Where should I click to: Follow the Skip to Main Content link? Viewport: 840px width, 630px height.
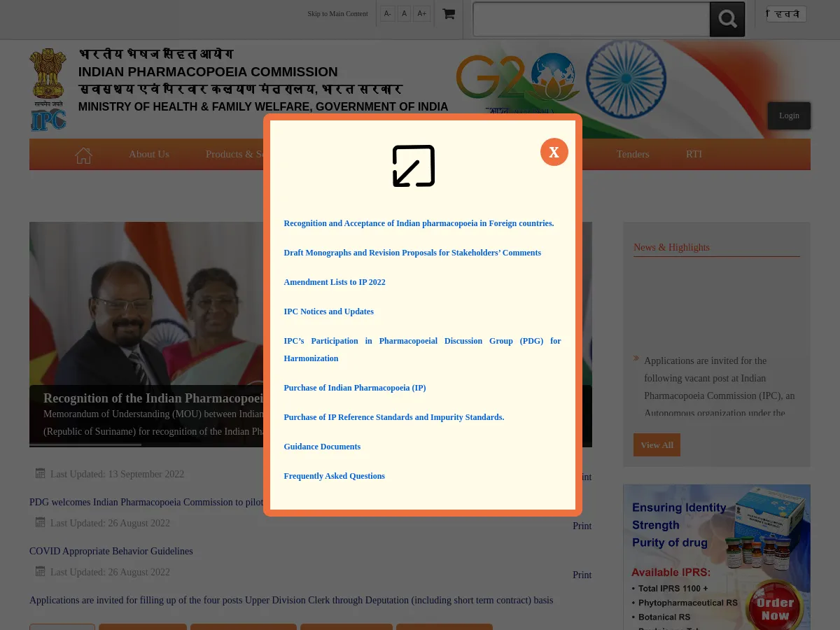[337, 13]
